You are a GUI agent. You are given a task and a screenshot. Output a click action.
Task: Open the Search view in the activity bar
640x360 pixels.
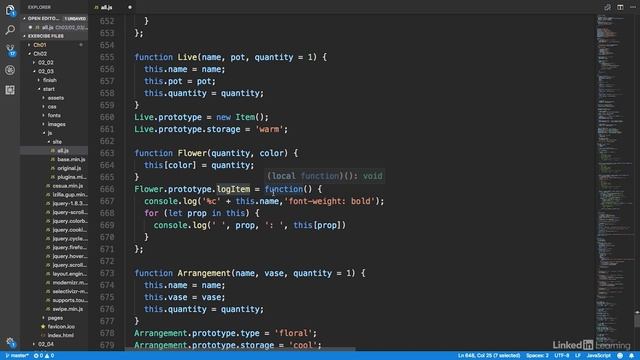(10, 30)
